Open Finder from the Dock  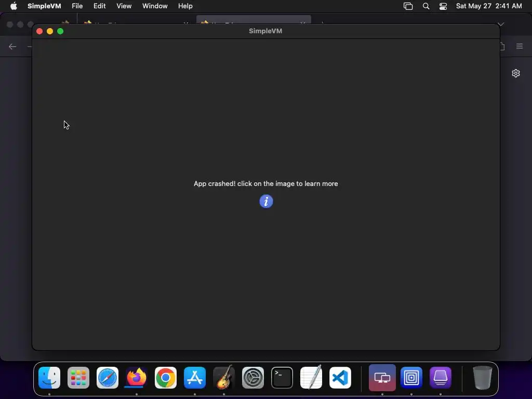(49, 378)
